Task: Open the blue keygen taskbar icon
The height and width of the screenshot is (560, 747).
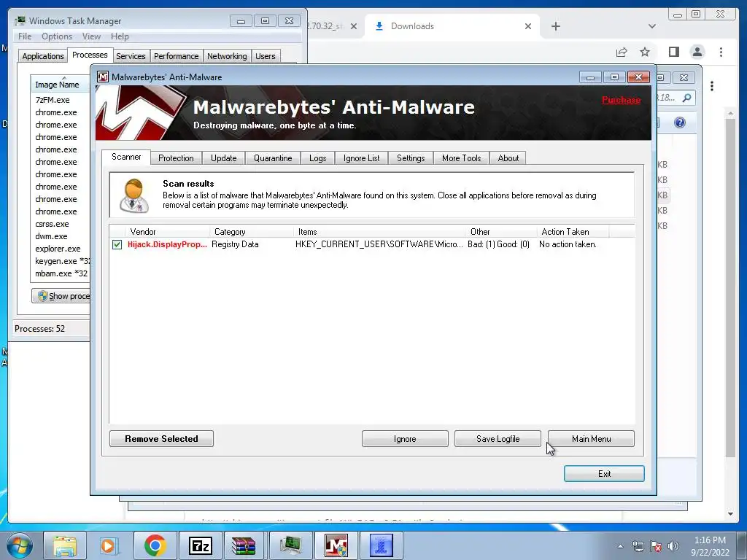Action: tap(381, 545)
